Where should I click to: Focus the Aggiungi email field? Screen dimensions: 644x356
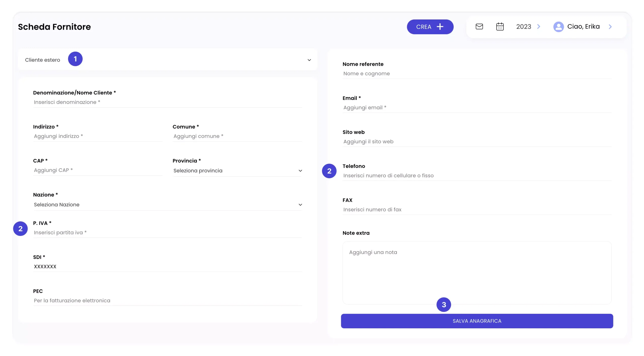click(x=477, y=107)
